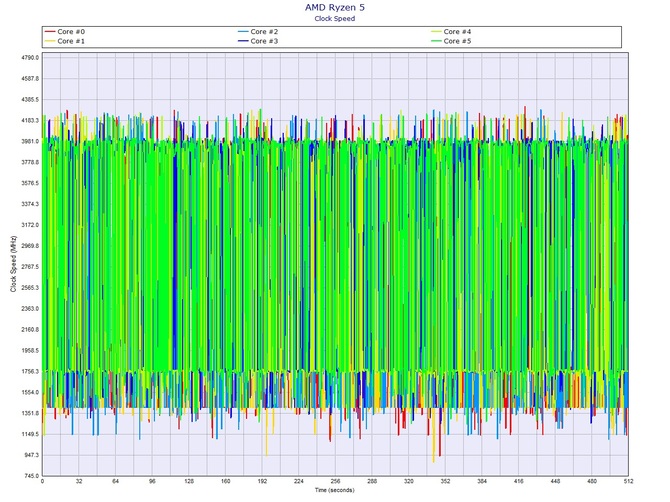Click the Time (seconds) axis label

[x=335, y=490]
